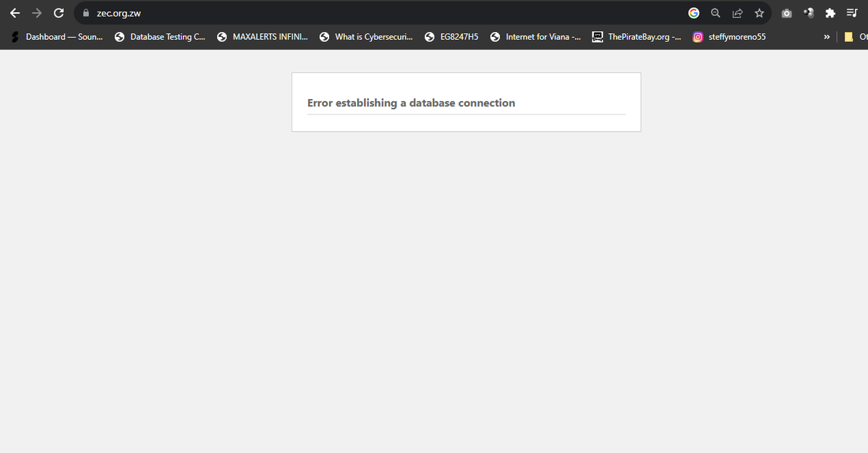Click 'Error establishing a database connection' text
Viewport: 868px width, 453px height.
411,103
